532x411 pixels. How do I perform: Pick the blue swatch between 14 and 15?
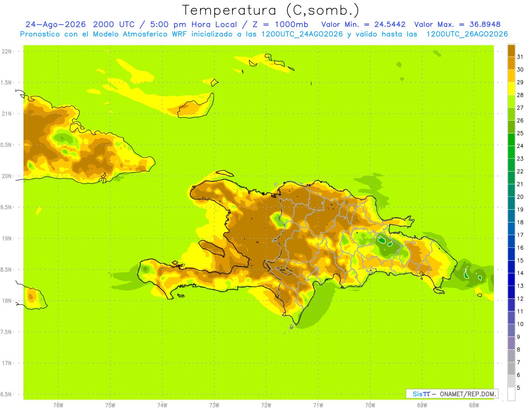[x=511, y=267]
